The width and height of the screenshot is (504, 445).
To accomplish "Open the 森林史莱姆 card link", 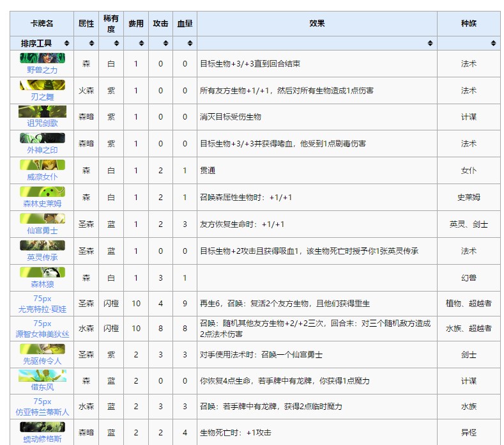I will click(x=42, y=203).
